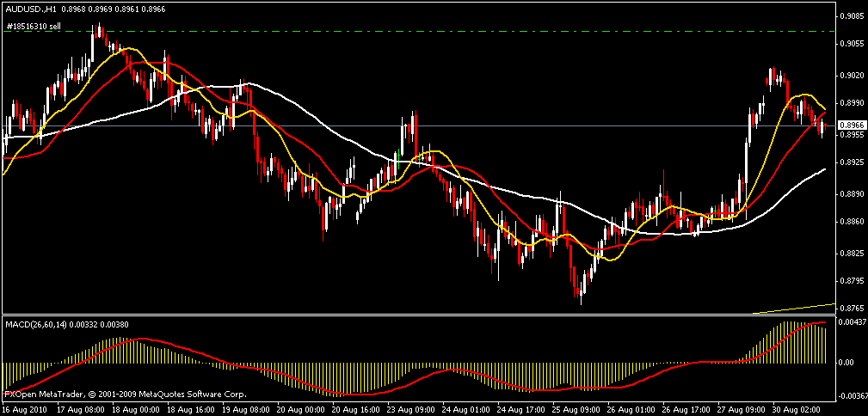Click the 0.8966 current price tag
Screen dimensions: 868x416
pyautogui.click(x=852, y=125)
